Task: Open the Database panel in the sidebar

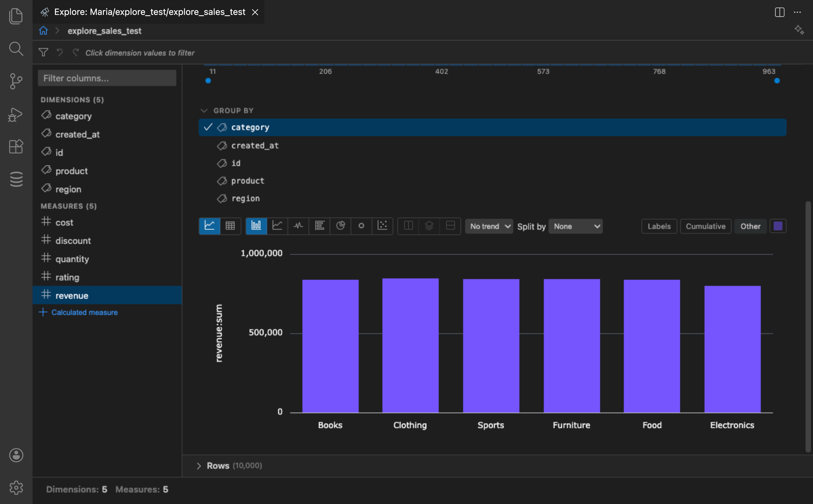Action: [16, 179]
